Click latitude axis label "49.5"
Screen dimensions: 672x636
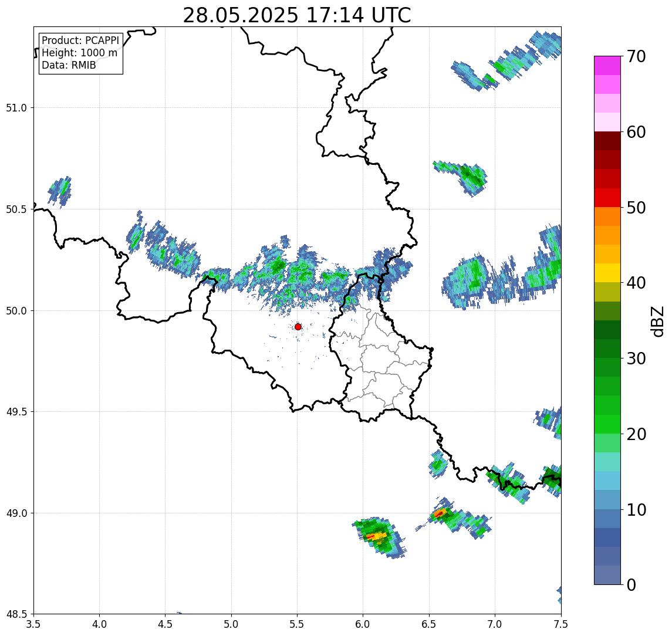[16, 412]
